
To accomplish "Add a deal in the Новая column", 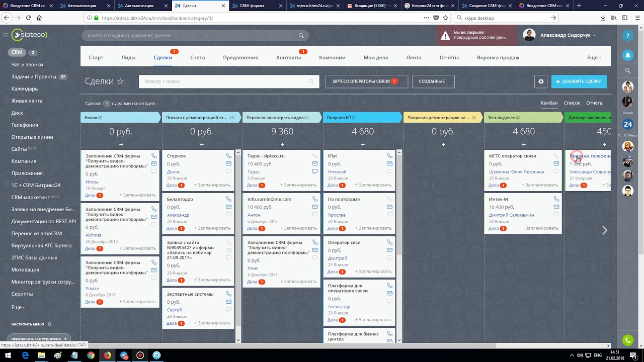I will [121, 145].
